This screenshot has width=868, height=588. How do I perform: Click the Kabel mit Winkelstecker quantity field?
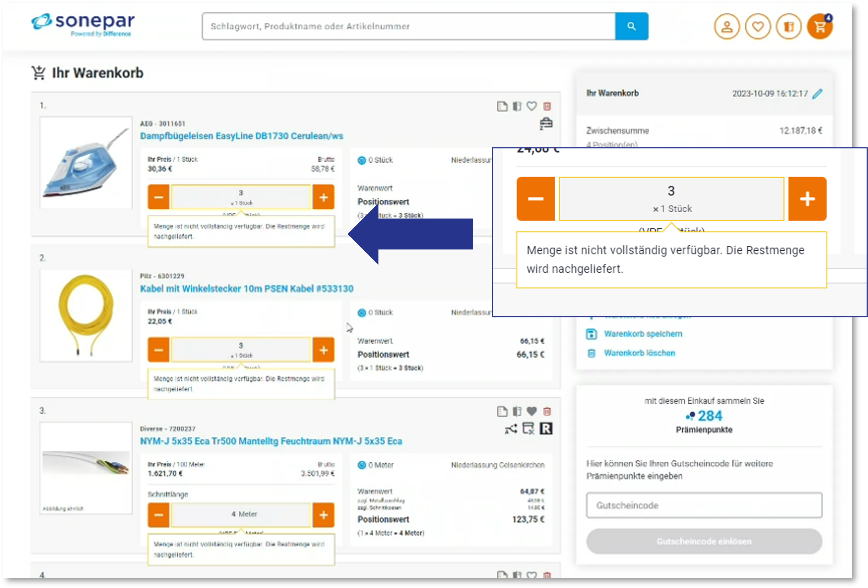point(241,350)
